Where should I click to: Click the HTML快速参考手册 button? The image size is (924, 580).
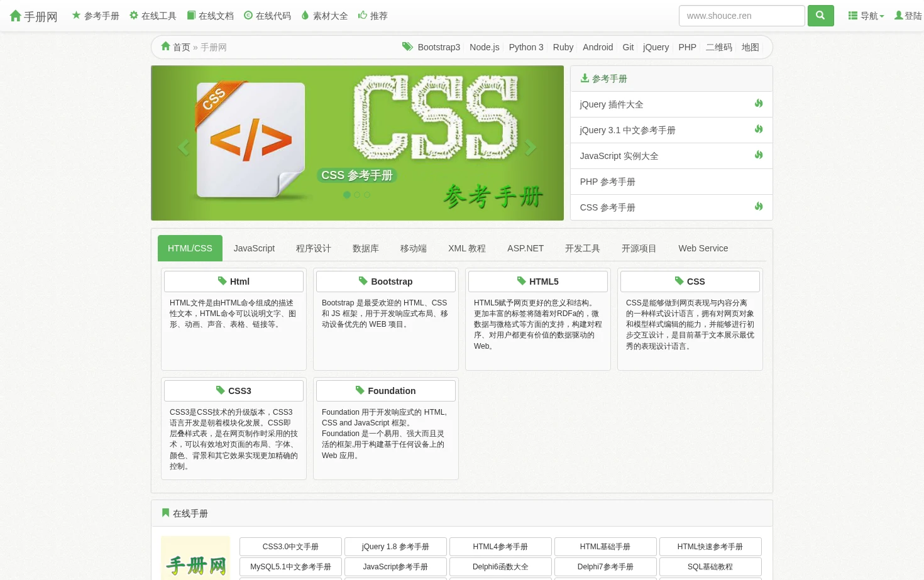(x=710, y=547)
